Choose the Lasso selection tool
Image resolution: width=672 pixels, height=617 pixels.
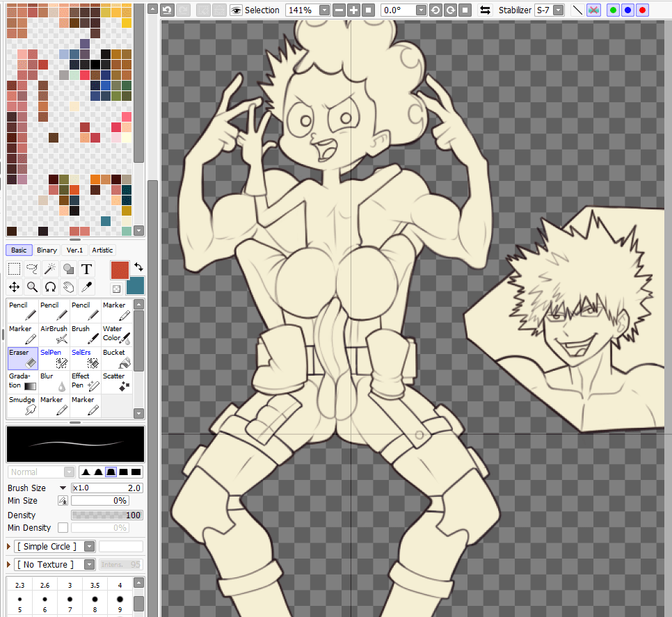tap(31, 269)
